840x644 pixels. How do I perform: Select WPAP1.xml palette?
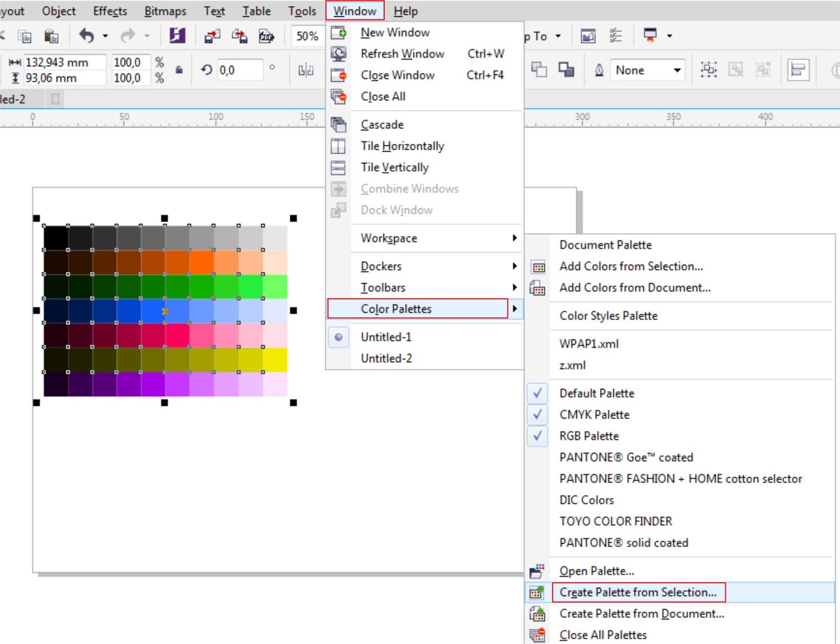click(x=589, y=344)
